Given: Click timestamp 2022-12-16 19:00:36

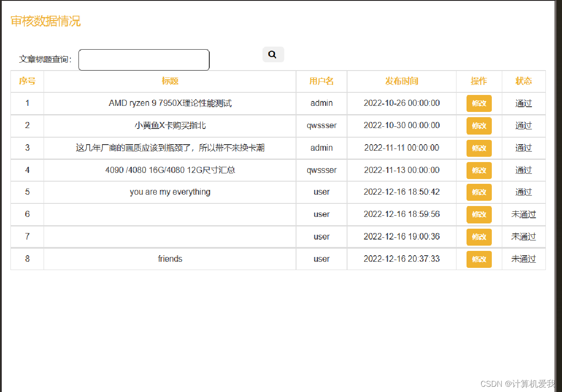Looking at the screenshot, I should coord(402,237).
